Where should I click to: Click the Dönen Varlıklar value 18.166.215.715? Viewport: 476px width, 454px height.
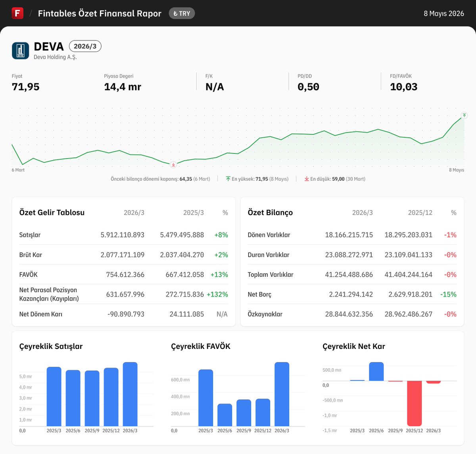pyautogui.click(x=349, y=235)
